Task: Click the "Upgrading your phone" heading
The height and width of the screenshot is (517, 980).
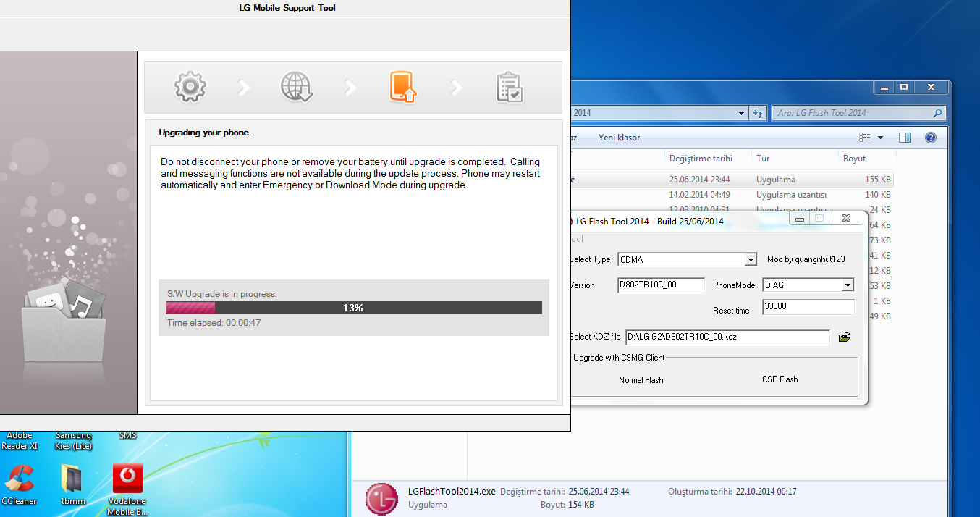Action: click(206, 133)
